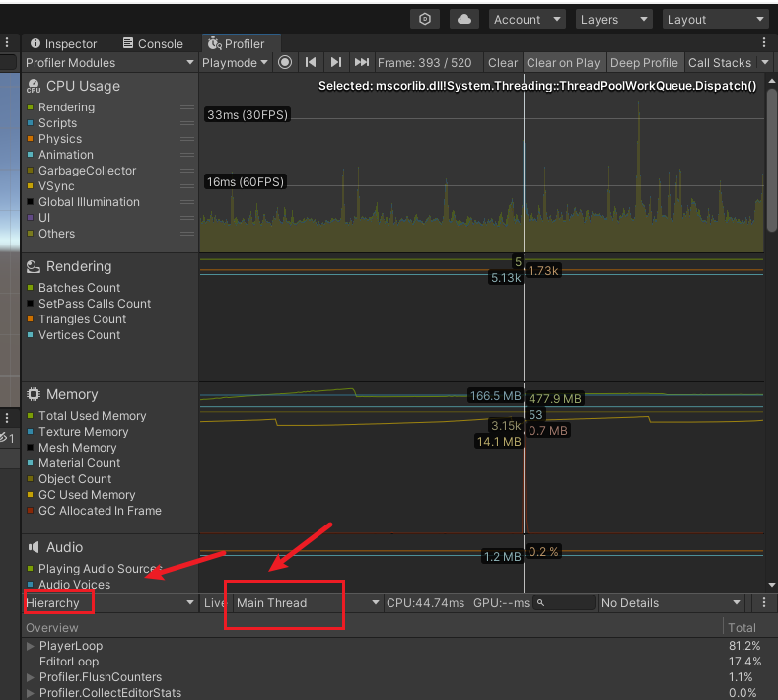Go to next frame in Profiler
Viewport: 778px width, 700px height.
336,62
